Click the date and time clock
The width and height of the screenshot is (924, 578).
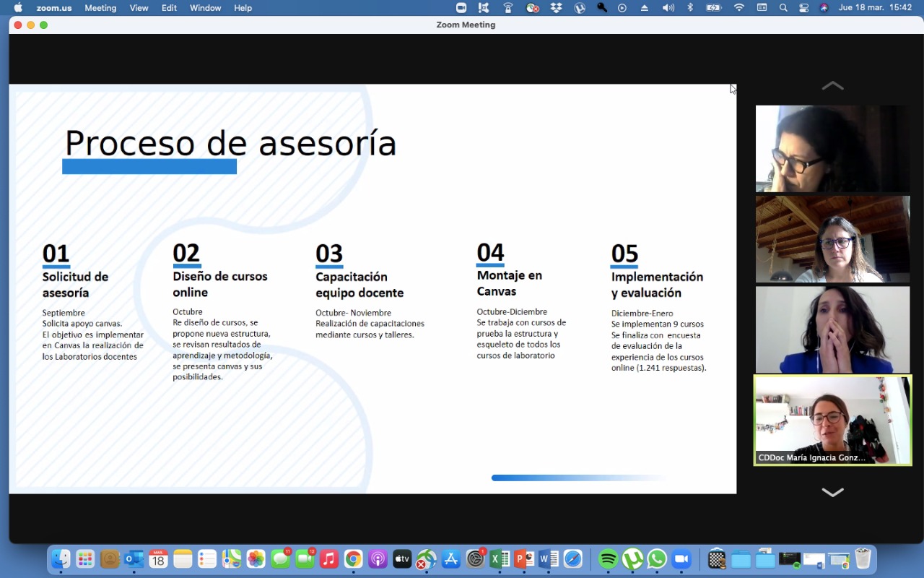tap(875, 8)
